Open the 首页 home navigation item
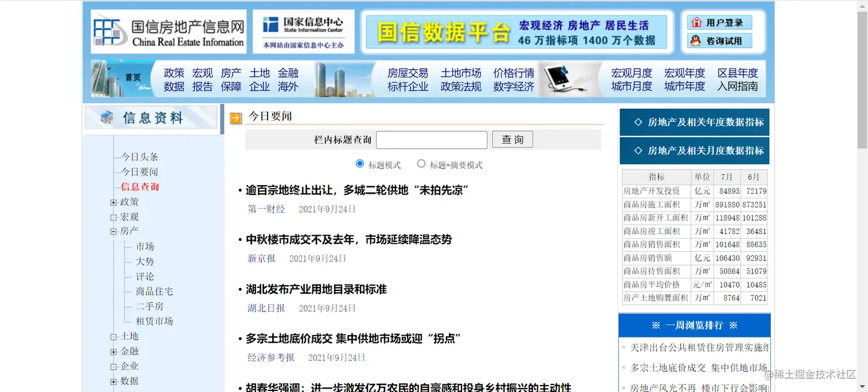 pyautogui.click(x=133, y=77)
